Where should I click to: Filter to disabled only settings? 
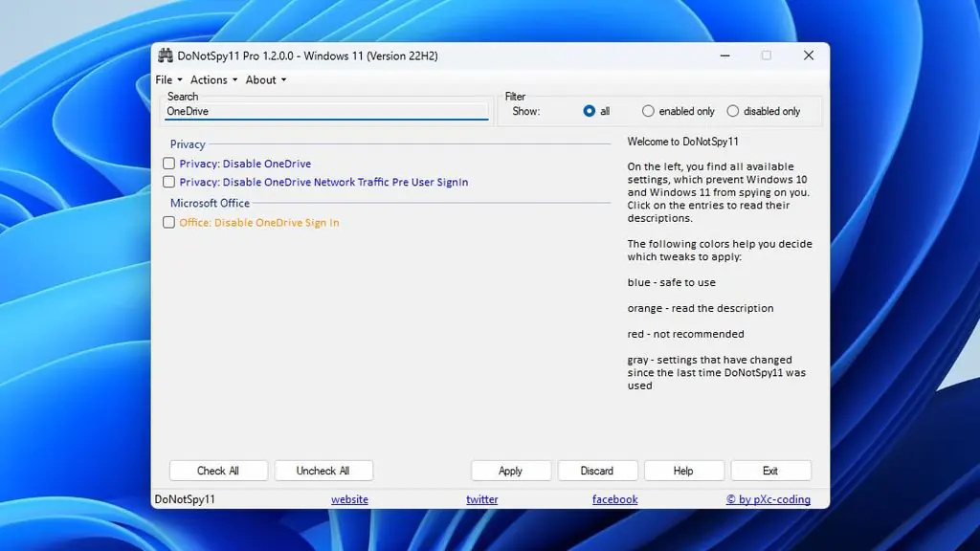(733, 112)
